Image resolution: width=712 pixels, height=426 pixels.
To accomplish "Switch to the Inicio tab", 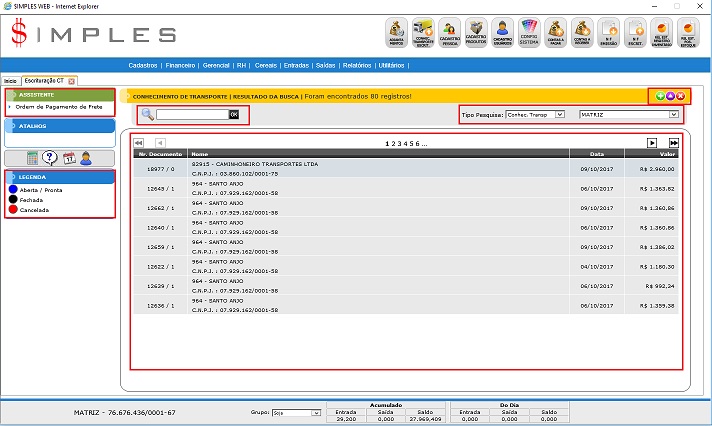I will coord(11,80).
